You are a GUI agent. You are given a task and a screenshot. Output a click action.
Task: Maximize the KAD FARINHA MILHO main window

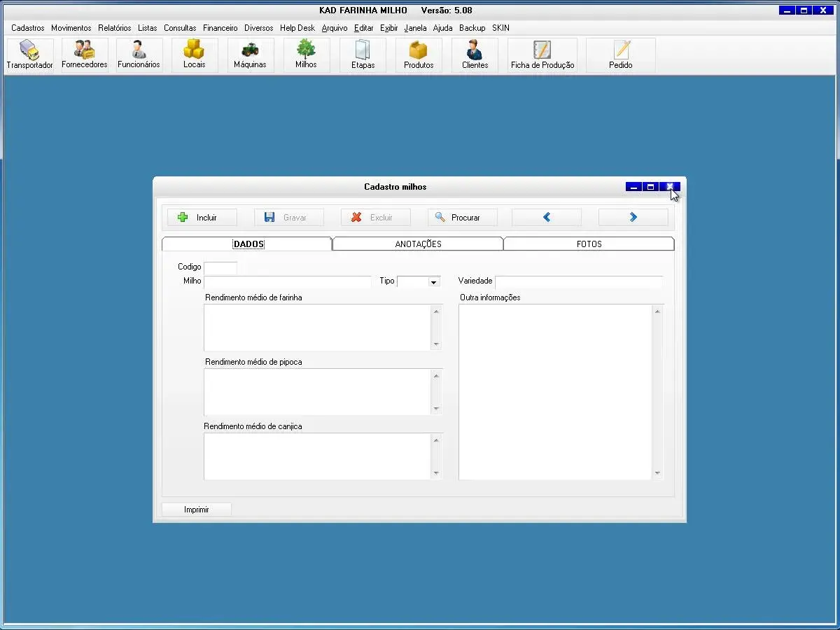click(804, 10)
